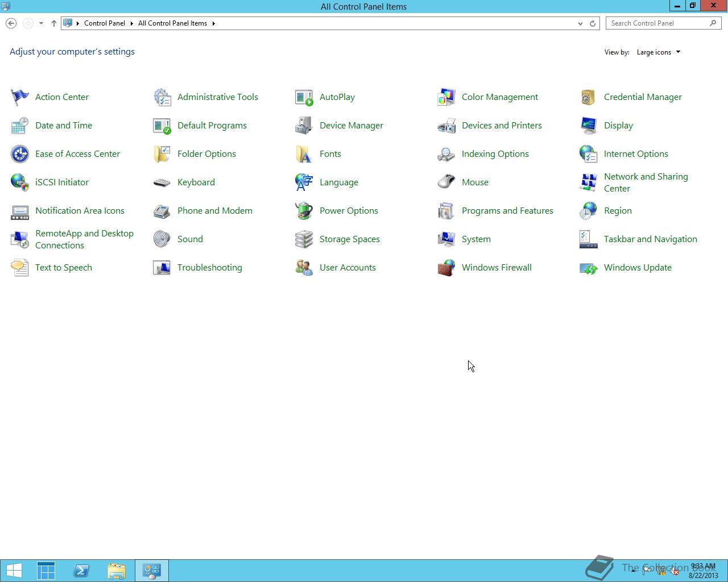Expand the address bar history dropdown
The image size is (728, 582).
point(580,23)
